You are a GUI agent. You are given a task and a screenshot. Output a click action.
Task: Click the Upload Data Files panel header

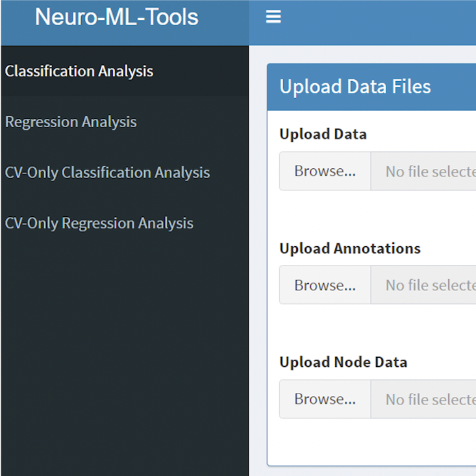click(355, 87)
